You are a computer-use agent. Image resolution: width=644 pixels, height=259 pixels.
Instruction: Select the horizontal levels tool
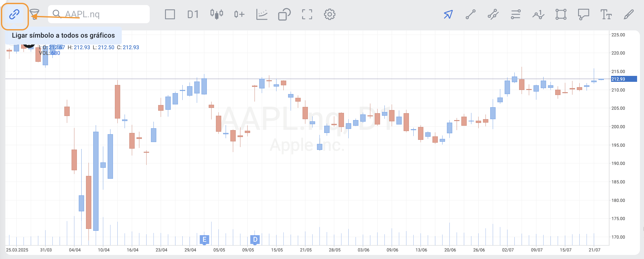coord(516,14)
